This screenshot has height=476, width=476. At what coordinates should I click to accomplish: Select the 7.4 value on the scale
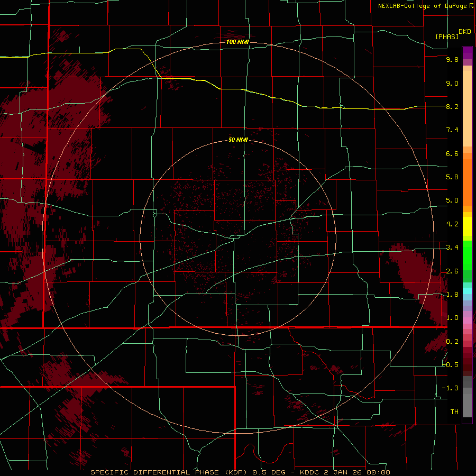[x=452, y=130]
